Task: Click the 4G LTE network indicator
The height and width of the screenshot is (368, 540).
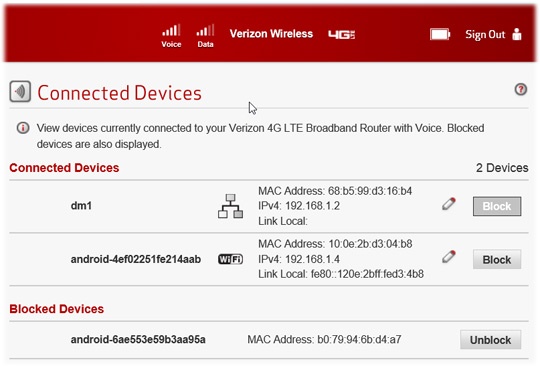Action: 341,34
